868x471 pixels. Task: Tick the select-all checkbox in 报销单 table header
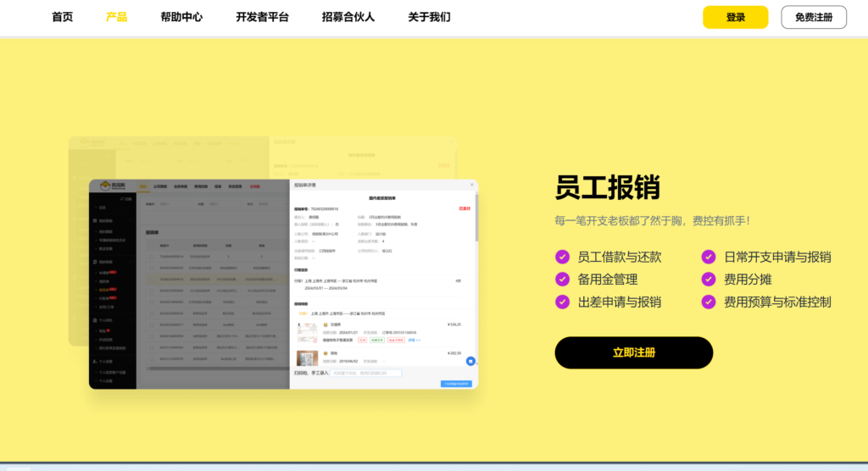point(152,246)
